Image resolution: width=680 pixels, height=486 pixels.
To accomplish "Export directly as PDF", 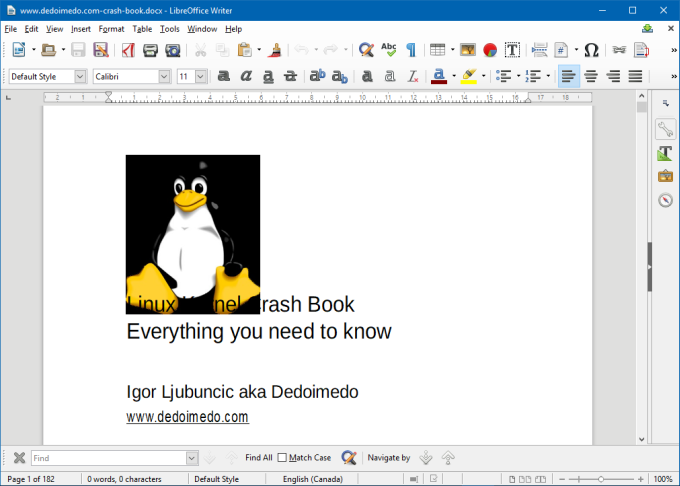I will [x=128, y=50].
